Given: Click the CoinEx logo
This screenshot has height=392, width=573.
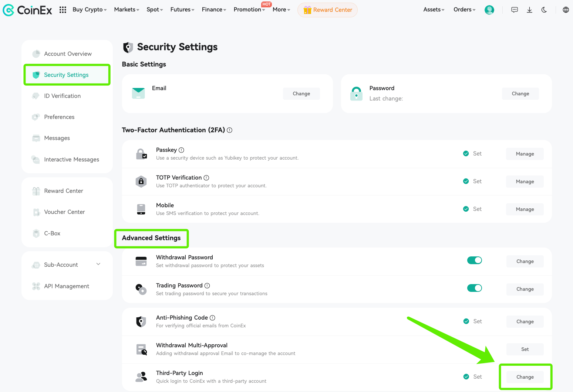Looking at the screenshot, I should pyautogui.click(x=27, y=10).
